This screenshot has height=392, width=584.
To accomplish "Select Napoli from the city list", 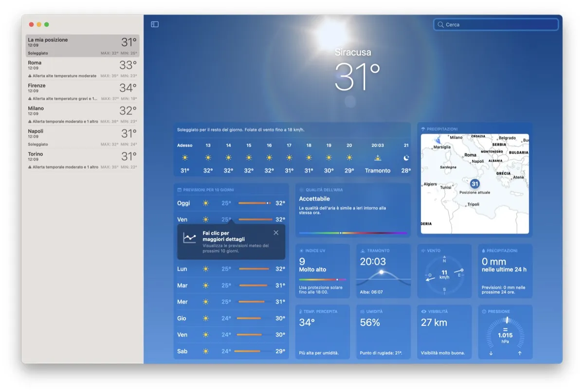I will tap(82, 137).
